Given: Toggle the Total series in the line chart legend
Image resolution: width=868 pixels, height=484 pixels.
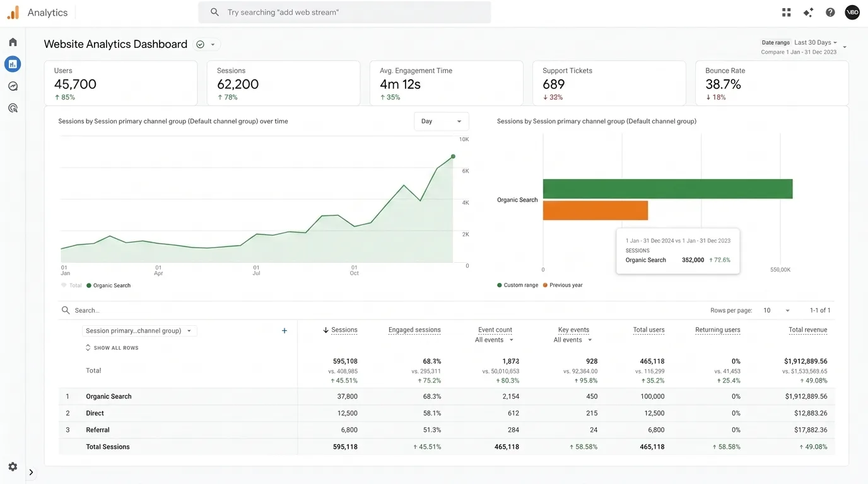Looking at the screenshot, I should (71, 285).
